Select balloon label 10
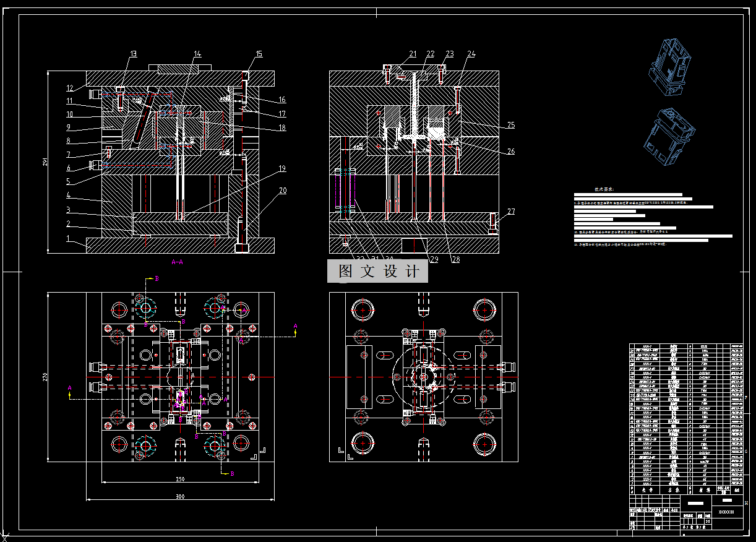756x542 pixels. click(70, 114)
